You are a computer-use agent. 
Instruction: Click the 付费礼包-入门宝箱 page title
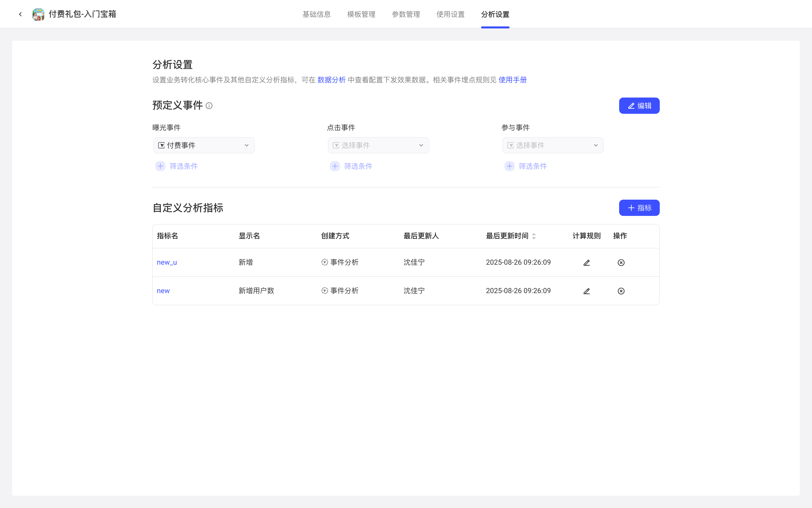[x=82, y=14]
